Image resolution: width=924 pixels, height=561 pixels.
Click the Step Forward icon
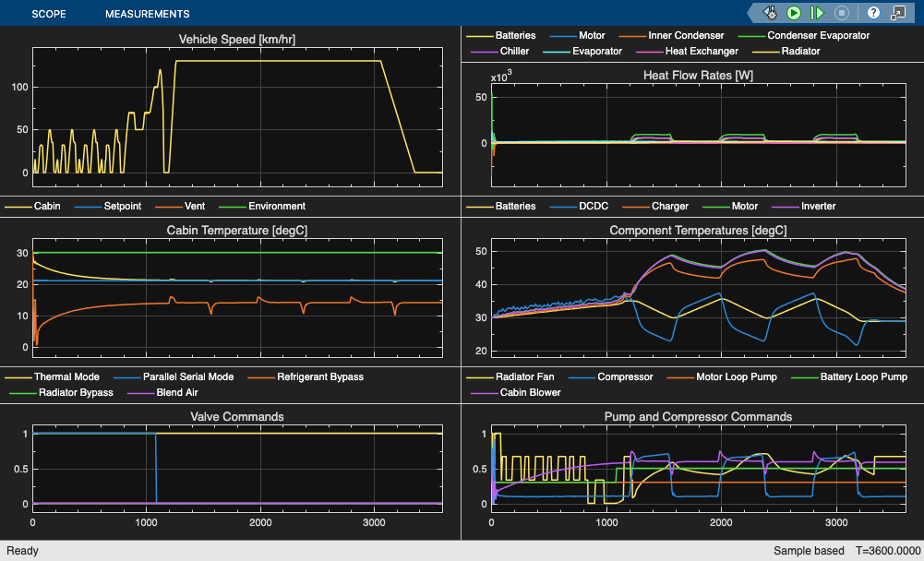point(817,12)
